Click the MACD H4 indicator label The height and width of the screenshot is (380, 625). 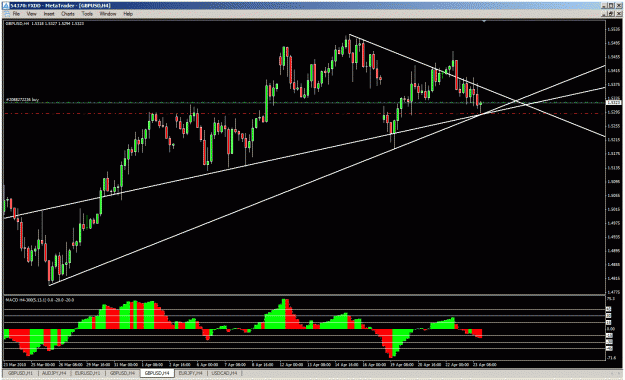pyautogui.click(x=39, y=300)
